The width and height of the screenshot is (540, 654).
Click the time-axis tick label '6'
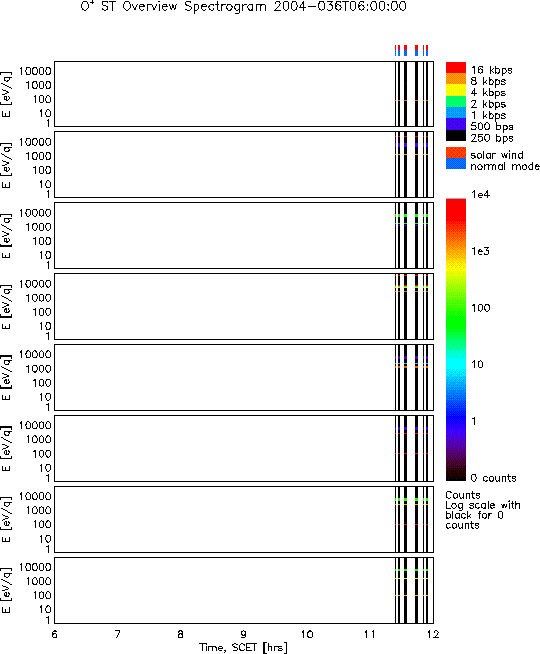point(55,634)
